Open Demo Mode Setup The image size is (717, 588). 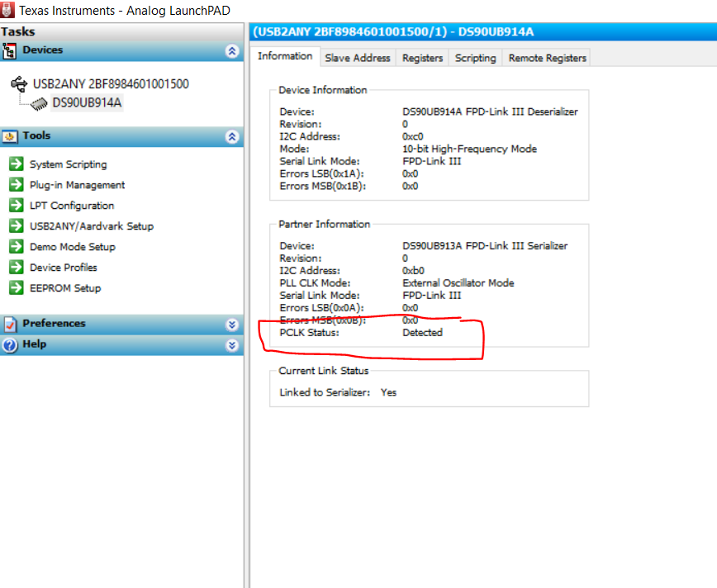coord(72,246)
